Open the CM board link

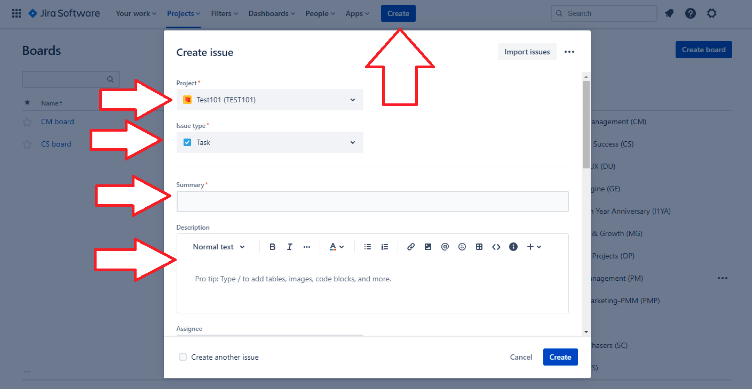[x=58, y=122]
